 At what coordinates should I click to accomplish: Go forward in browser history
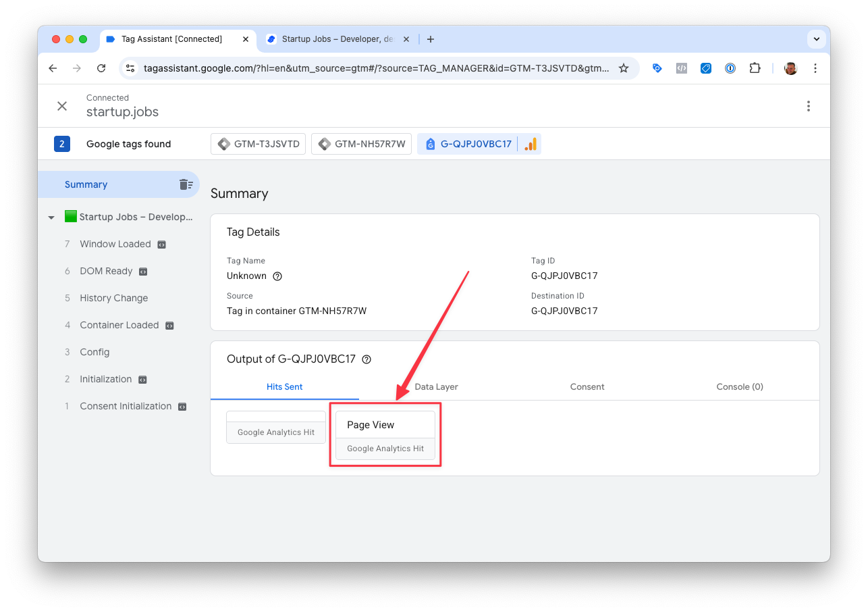point(77,68)
